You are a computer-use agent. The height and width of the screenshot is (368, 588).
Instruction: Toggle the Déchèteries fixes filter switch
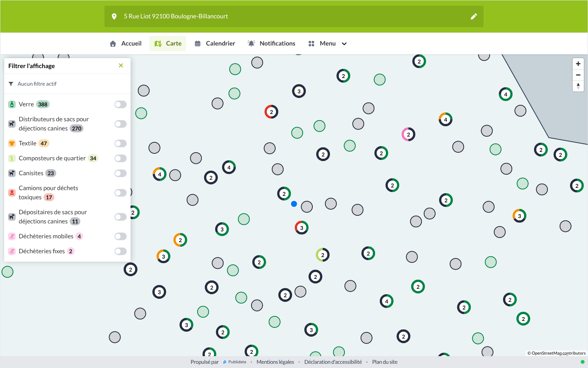click(121, 251)
